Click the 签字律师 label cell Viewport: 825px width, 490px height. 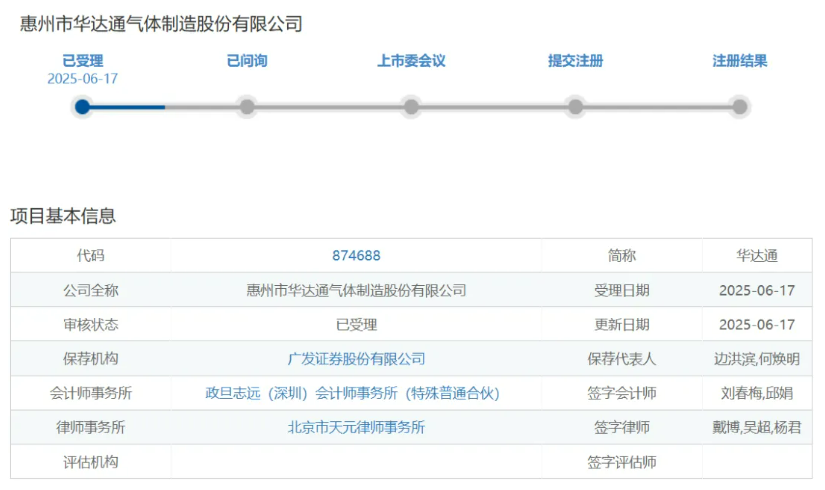(x=621, y=427)
